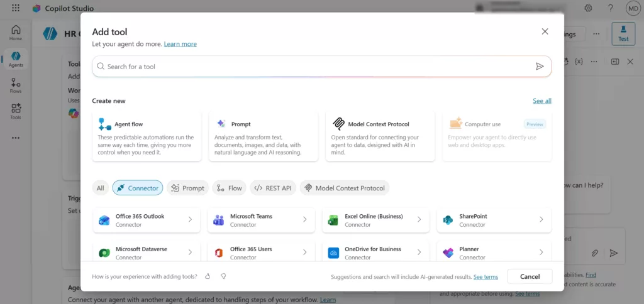Click the Office 365 Outlook icon
Viewport: 644px width, 304px height.
[x=104, y=220]
